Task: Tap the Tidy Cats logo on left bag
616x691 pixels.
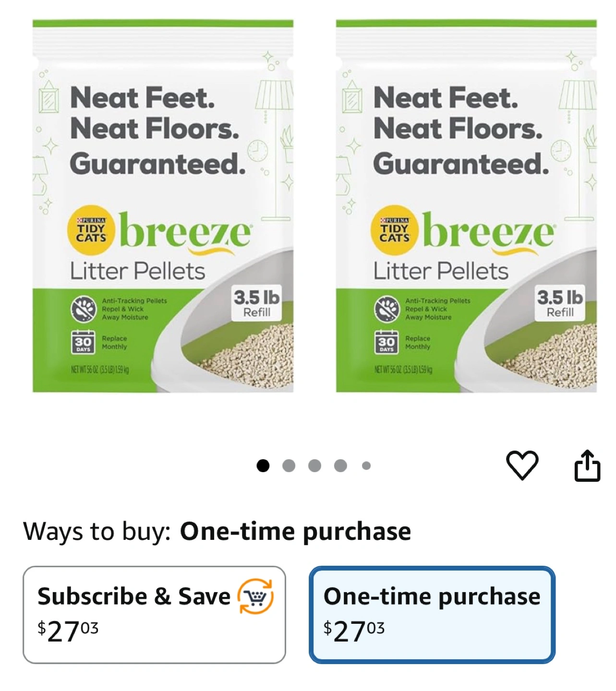Action: (x=91, y=231)
